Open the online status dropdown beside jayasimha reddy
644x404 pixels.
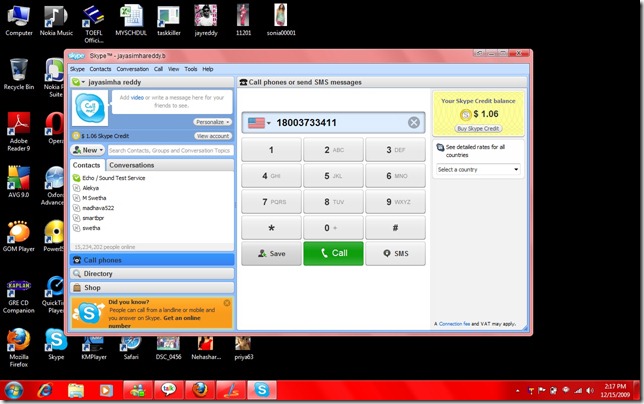pos(78,82)
